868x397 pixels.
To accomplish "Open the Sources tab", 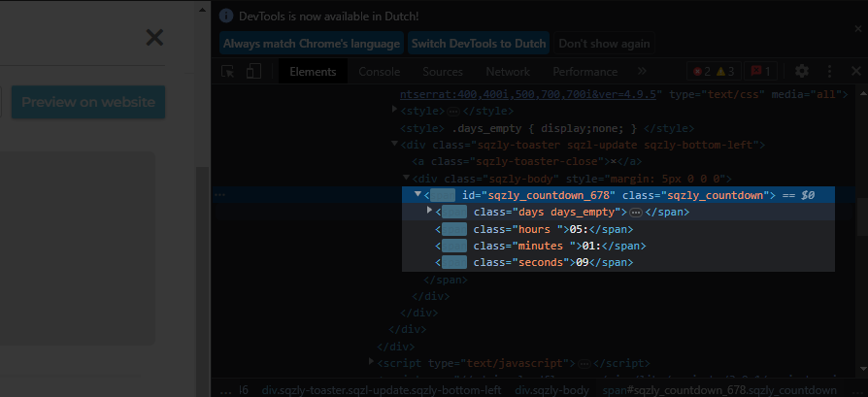I will click(x=443, y=72).
